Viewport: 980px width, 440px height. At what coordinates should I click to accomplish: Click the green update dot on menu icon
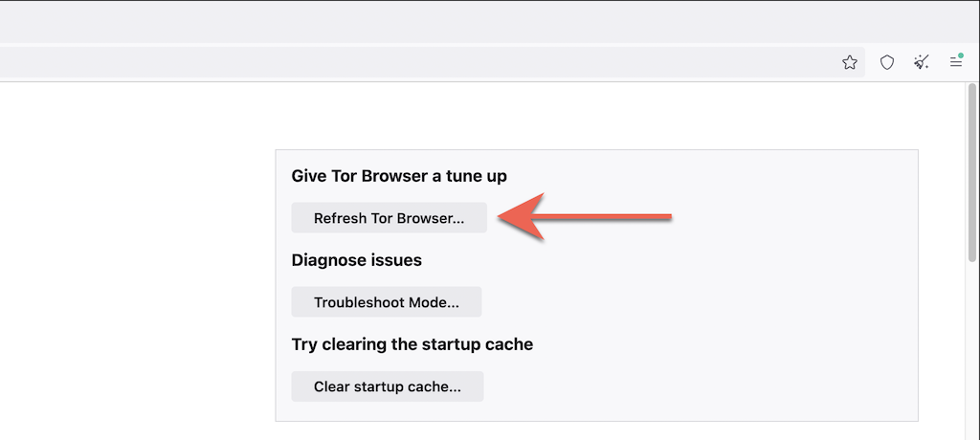(x=960, y=55)
